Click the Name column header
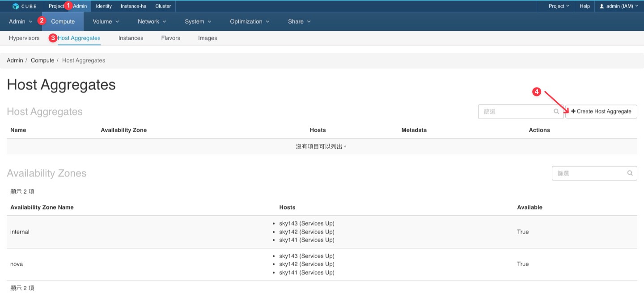 [18, 130]
